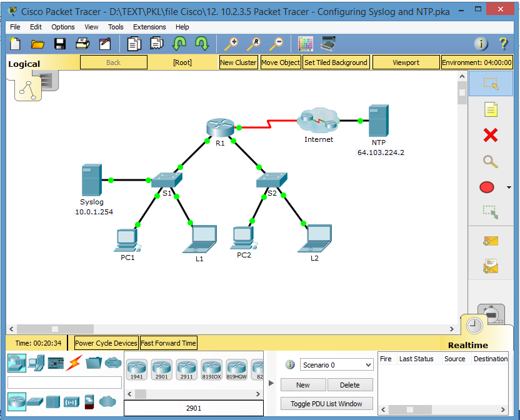Open the File menu
Image resolution: width=520 pixels, height=420 pixels.
point(15,27)
